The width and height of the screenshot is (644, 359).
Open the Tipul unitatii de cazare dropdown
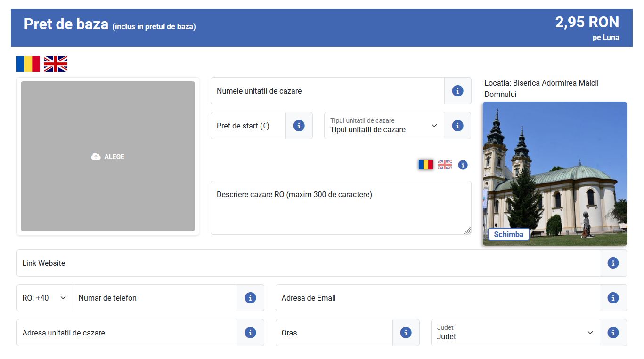[383, 126]
